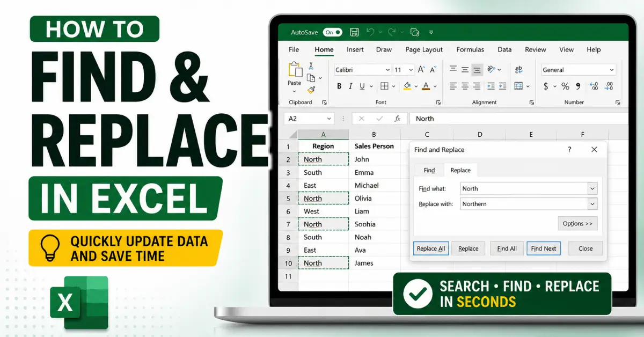Click the Paste clipboard icon
This screenshot has height=337, width=644.
click(295, 70)
